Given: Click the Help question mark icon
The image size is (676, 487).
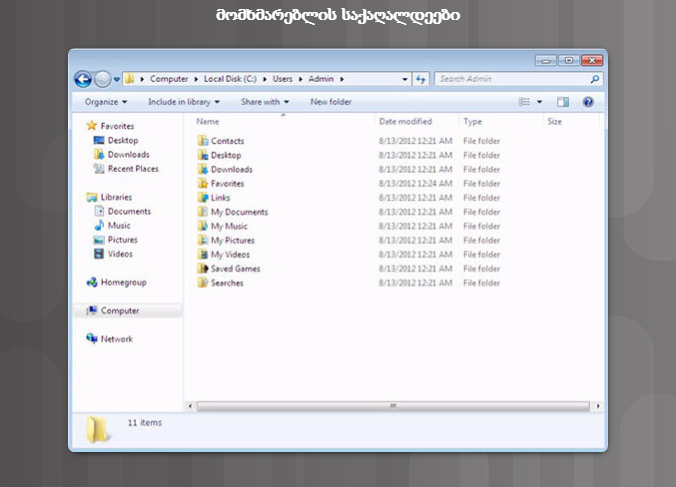Looking at the screenshot, I should (x=588, y=102).
